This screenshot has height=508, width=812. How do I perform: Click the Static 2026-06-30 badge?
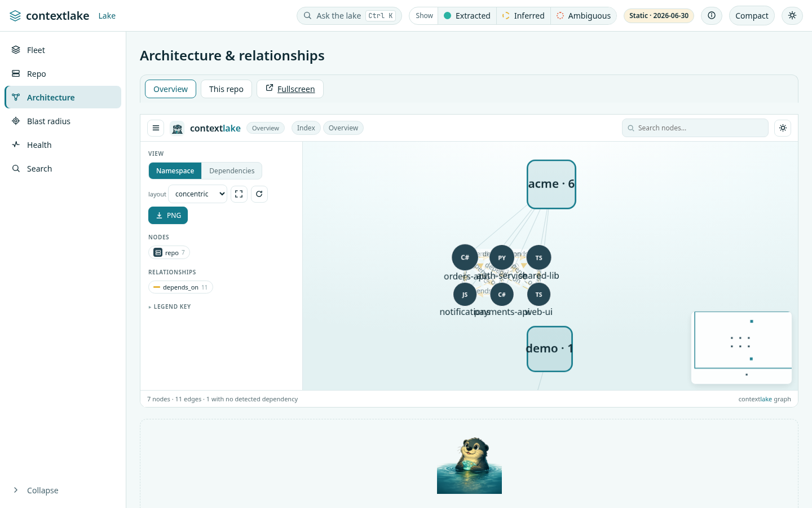click(x=659, y=16)
